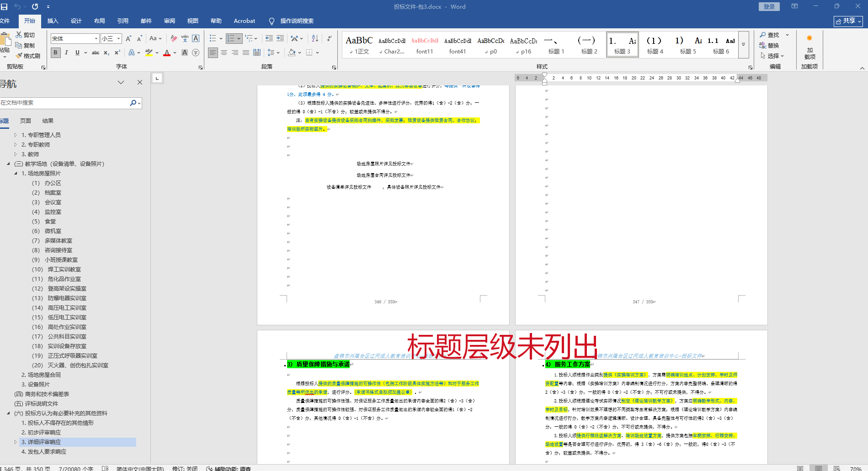The image size is (868, 471).
Task: Click the superscript x² icon
Action: (117, 53)
